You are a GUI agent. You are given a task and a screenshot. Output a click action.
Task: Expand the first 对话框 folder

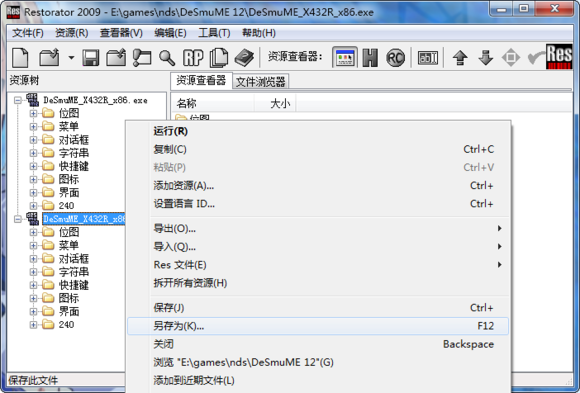tap(33, 140)
